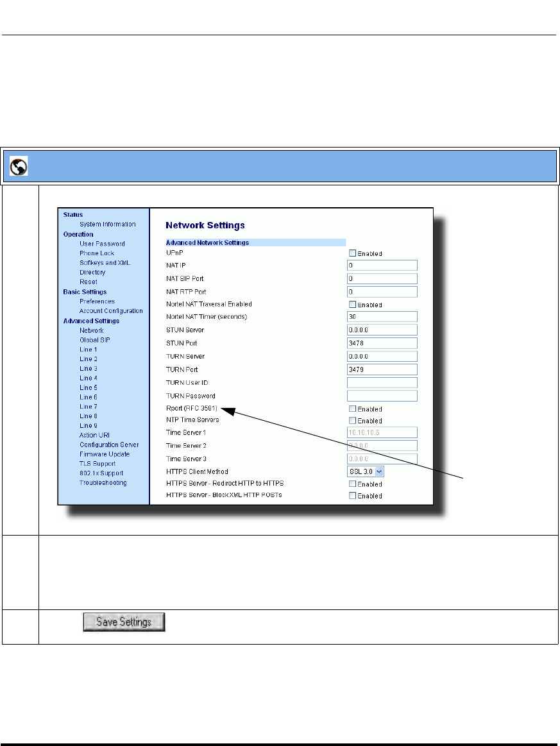Click the NAT IP input field

tap(382, 265)
